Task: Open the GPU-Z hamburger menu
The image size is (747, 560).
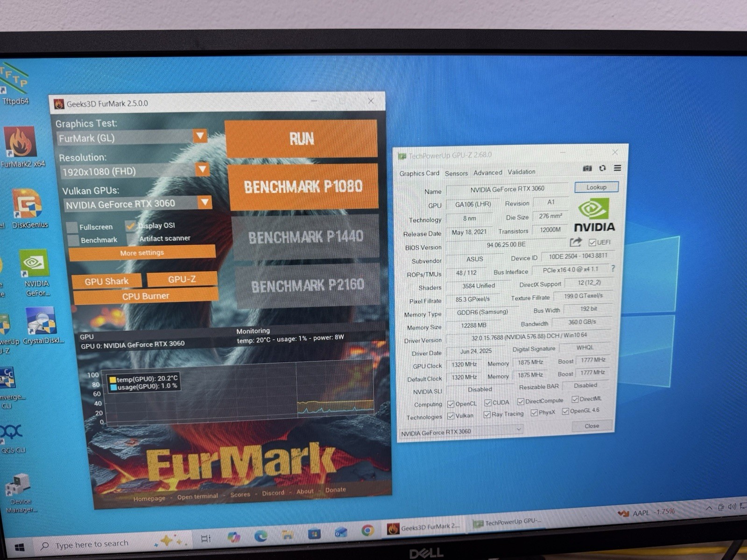Action: pos(617,168)
